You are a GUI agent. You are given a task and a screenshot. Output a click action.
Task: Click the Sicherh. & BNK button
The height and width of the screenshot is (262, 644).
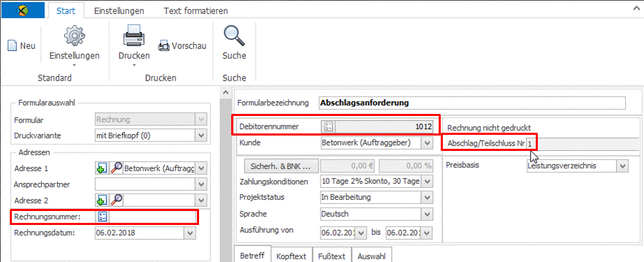281,166
